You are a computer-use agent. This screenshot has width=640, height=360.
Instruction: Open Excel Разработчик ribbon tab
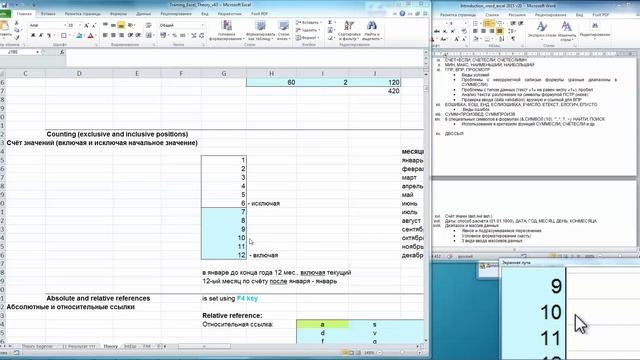[x=229, y=13]
